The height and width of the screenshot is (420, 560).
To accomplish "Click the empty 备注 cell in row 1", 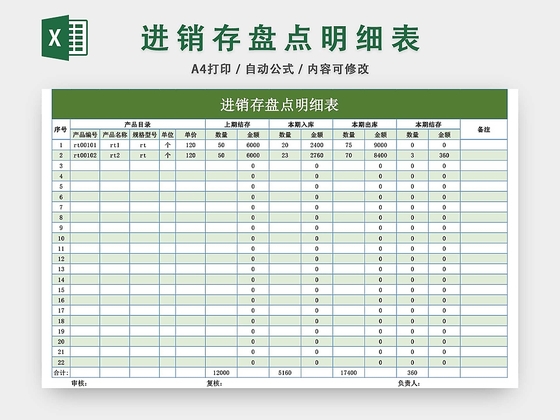I will [x=484, y=145].
